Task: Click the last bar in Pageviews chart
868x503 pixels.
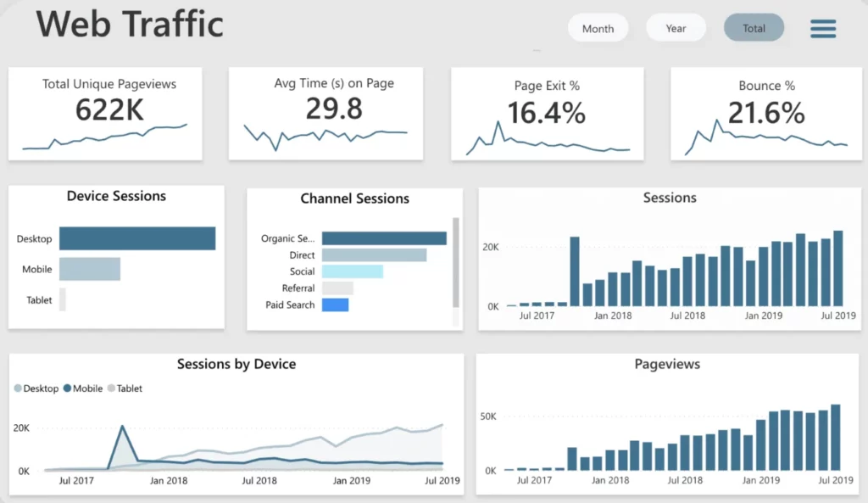Action: [x=836, y=438]
